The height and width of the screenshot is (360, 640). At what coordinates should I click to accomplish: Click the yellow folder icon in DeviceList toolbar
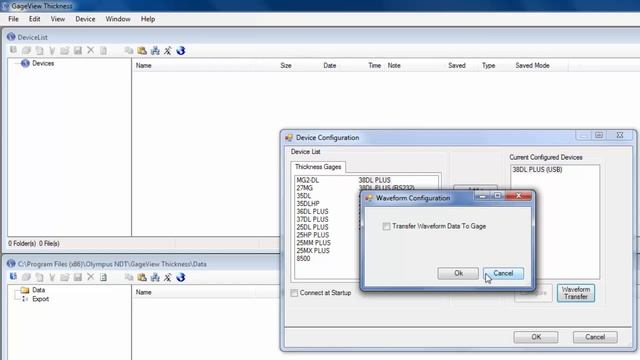pos(142,50)
